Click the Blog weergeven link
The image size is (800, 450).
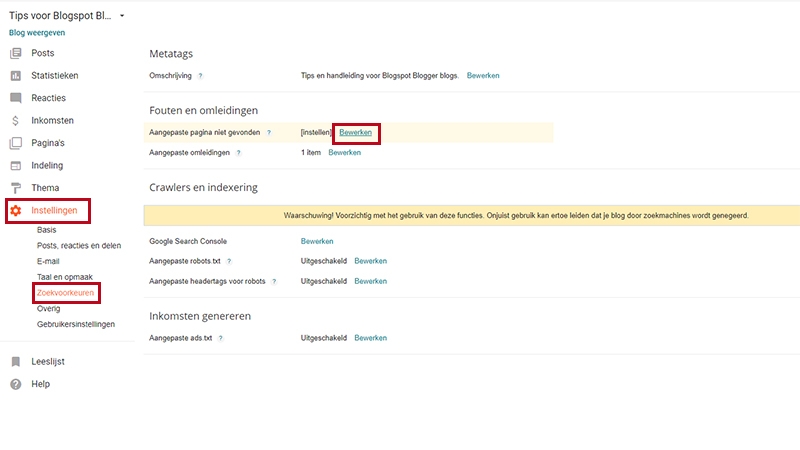[x=37, y=33]
